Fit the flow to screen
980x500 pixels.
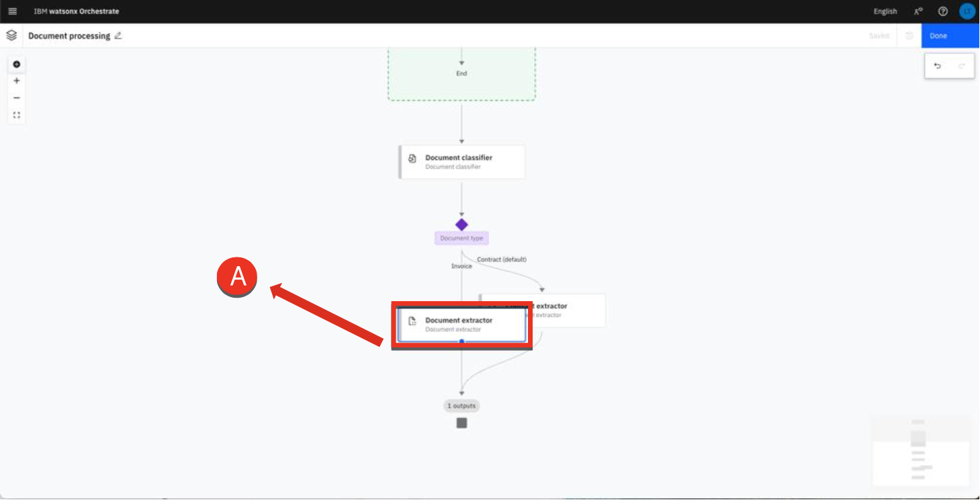pos(17,115)
